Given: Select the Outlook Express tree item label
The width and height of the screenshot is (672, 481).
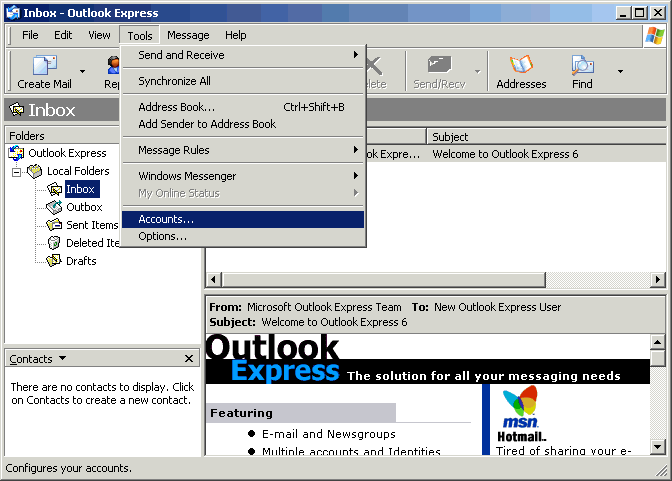Looking at the screenshot, I should 67,153.
